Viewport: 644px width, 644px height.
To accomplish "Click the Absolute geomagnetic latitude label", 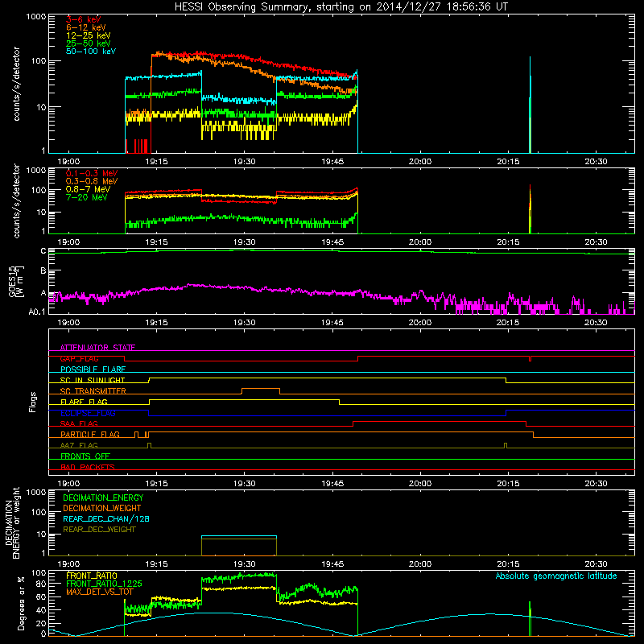I will point(556,576).
